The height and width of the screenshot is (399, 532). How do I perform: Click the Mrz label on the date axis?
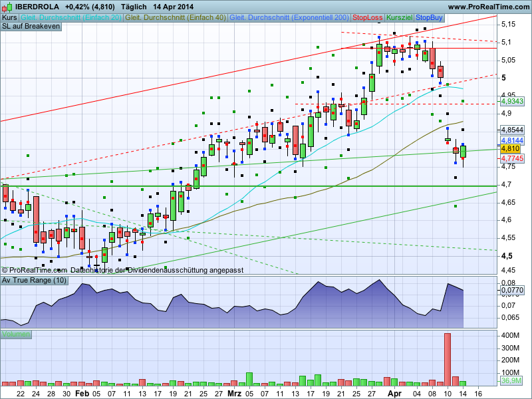(x=234, y=394)
